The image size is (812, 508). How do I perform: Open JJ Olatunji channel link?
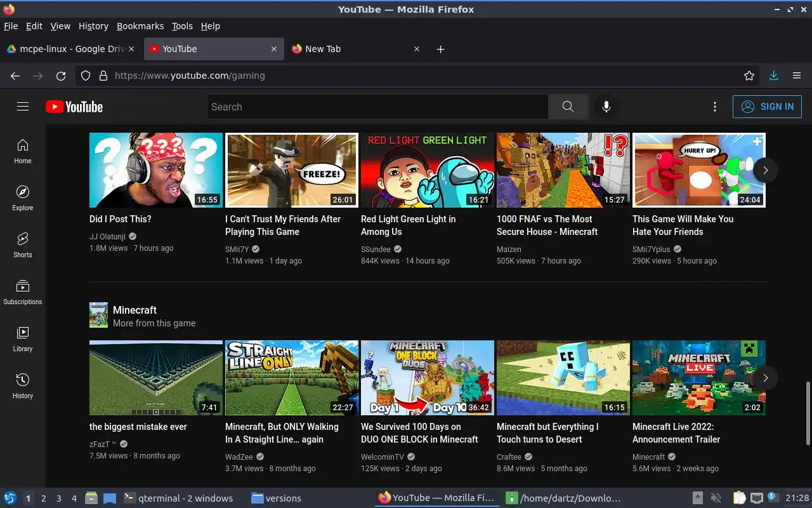[x=108, y=236]
